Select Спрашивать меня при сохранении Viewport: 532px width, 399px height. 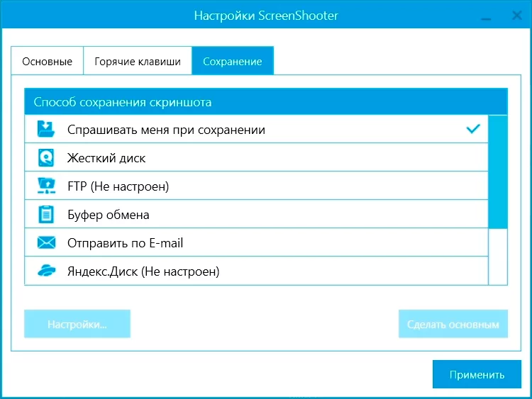256,129
